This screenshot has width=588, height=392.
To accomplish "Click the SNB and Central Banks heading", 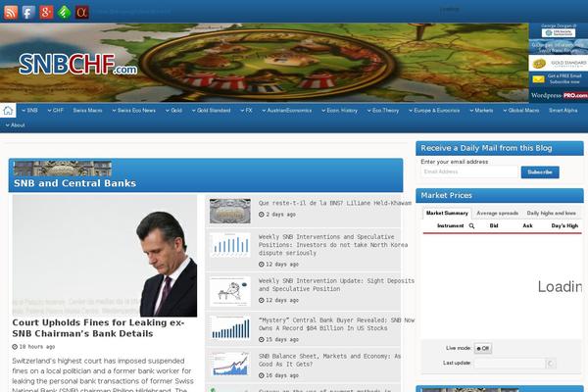I will [x=75, y=183].
